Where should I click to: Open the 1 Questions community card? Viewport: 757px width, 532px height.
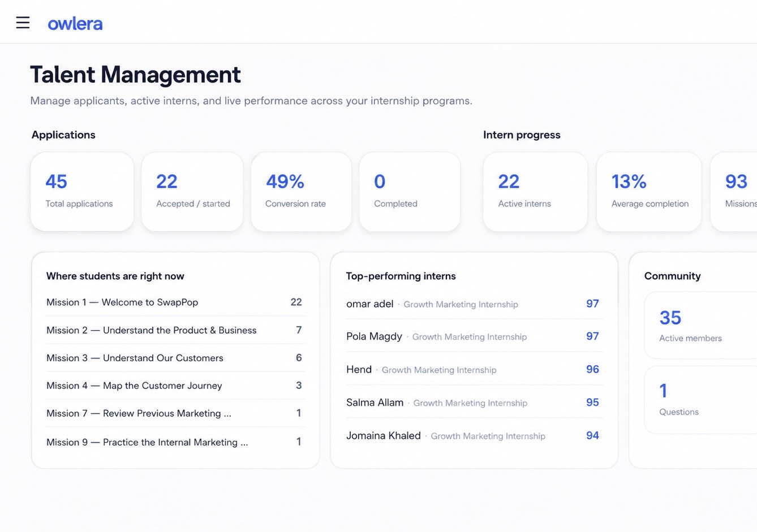point(700,400)
